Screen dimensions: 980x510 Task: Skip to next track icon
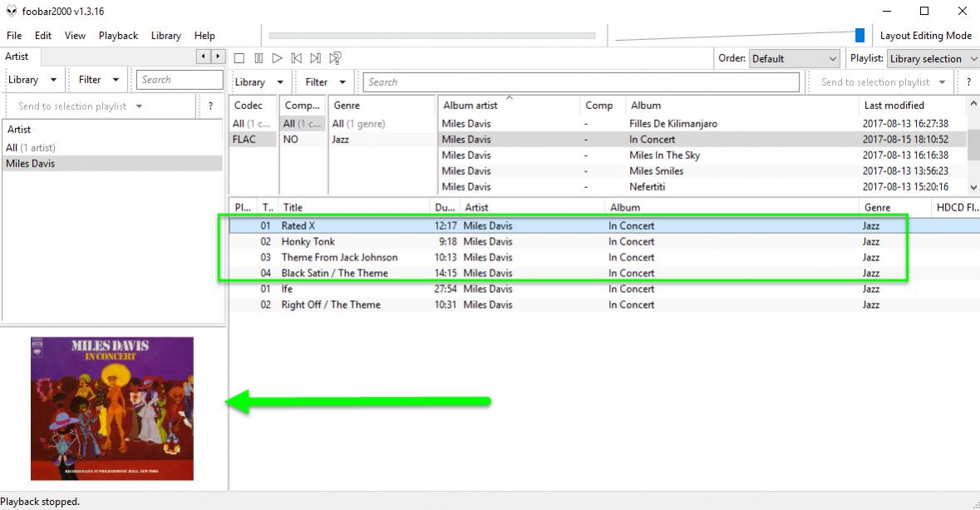tap(315, 58)
